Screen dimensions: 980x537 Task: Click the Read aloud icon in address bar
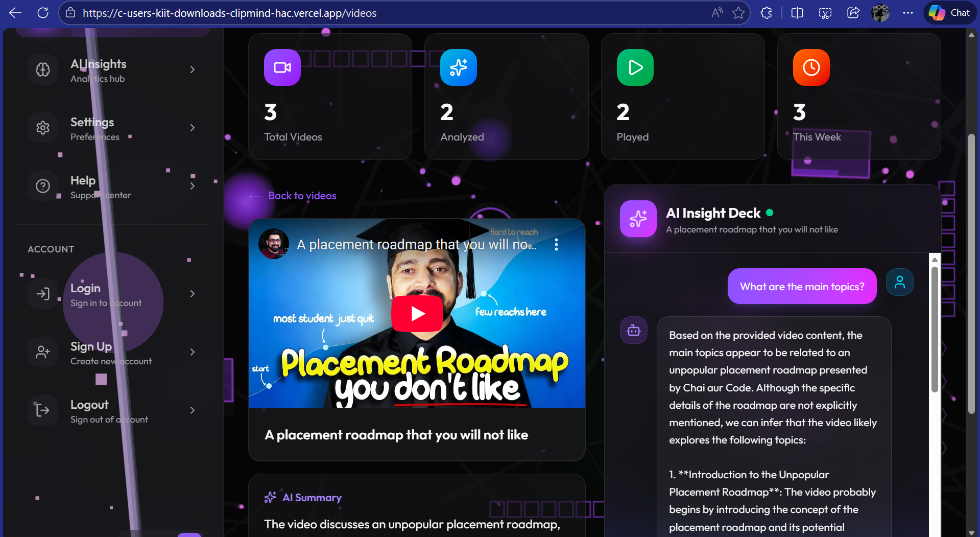[717, 13]
